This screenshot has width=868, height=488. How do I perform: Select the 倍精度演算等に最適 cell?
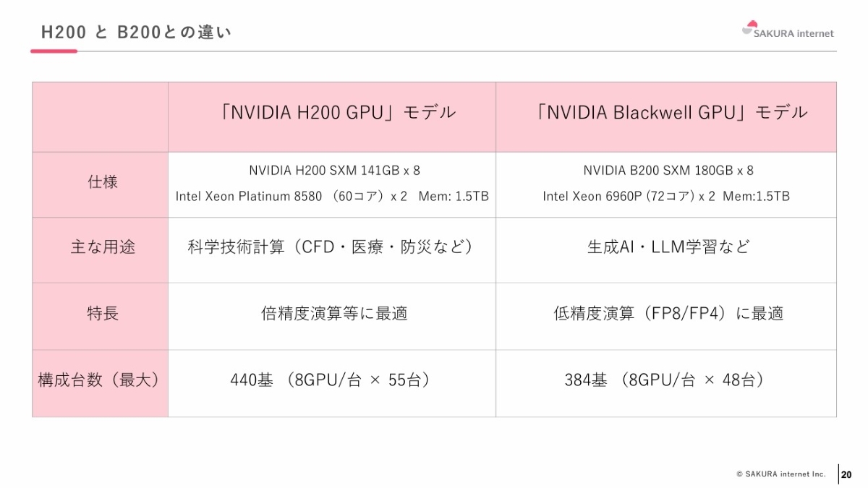point(334,314)
